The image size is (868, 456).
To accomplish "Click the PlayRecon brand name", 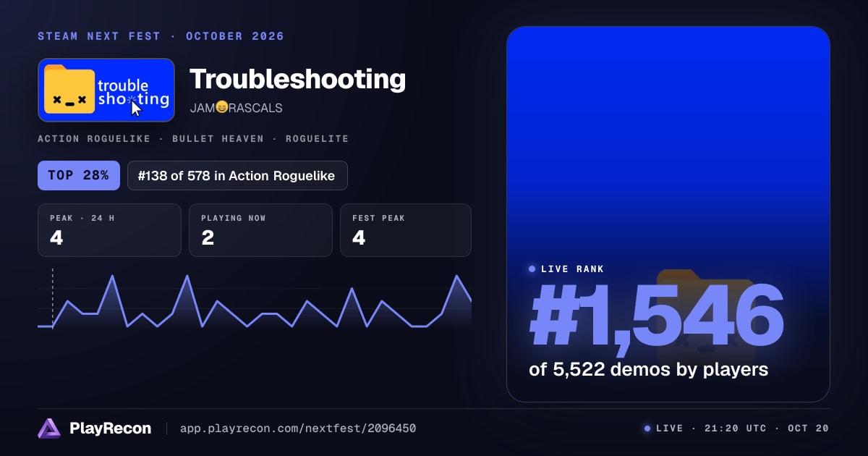I will point(111,428).
